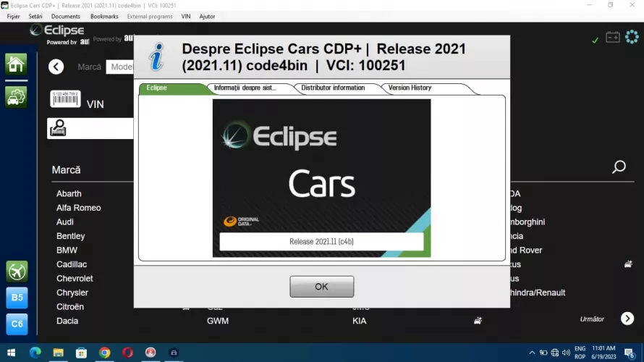Open the Ajutor menu
This screenshot has width=644, height=362.
click(x=207, y=17)
